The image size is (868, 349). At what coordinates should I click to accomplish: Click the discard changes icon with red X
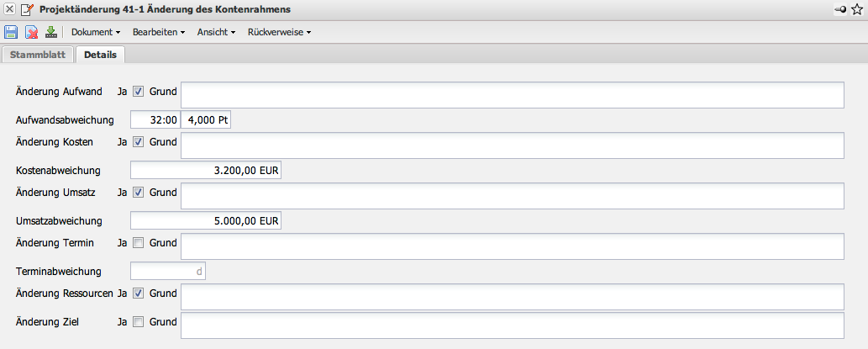[31, 32]
